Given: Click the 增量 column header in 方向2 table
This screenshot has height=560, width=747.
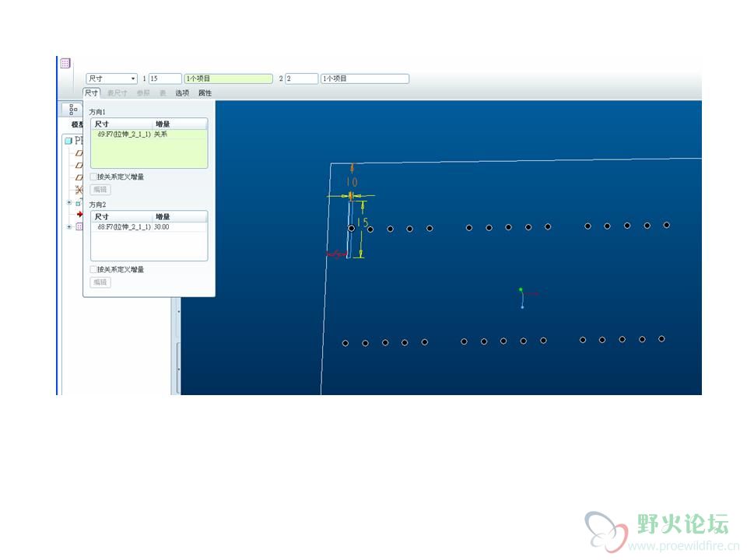Looking at the screenshot, I should tap(180, 217).
